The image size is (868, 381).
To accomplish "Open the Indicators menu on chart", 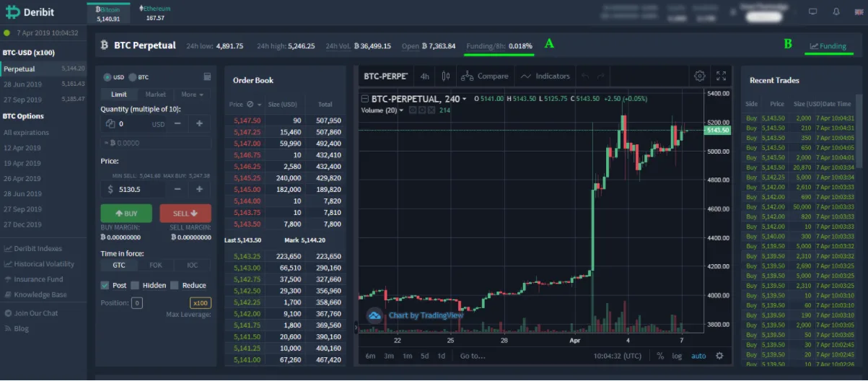I will tap(545, 76).
